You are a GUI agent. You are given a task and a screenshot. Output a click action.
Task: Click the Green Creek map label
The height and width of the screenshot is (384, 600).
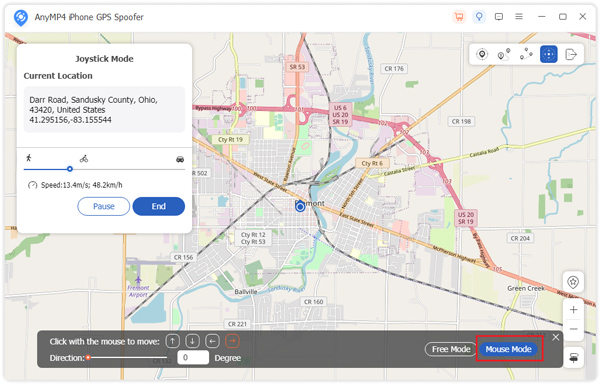pos(526,288)
